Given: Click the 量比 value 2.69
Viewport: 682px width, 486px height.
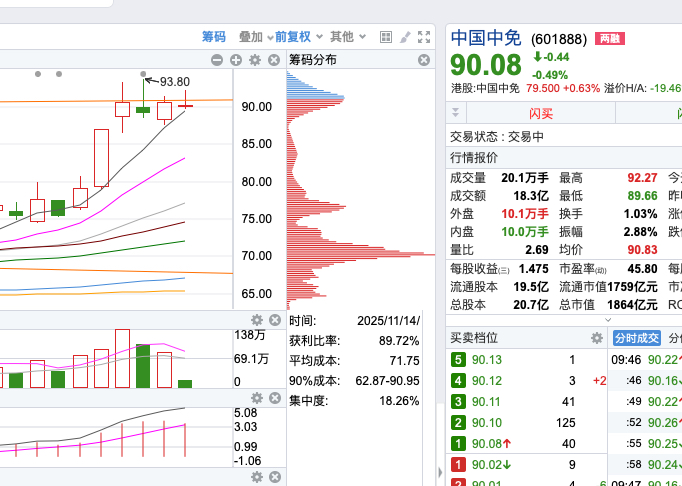Looking at the screenshot, I should click(x=537, y=250).
